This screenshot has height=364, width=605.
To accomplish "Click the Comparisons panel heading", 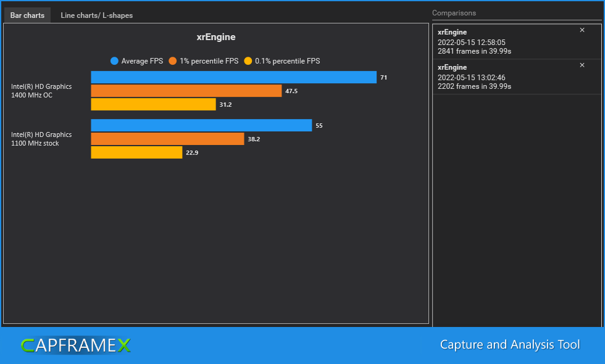I will point(454,13).
